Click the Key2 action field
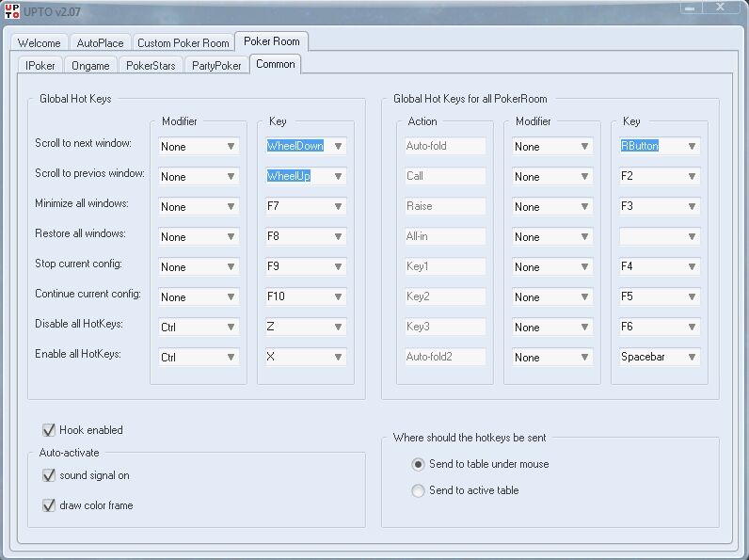Screen dimensions: 749x560 (445, 296)
